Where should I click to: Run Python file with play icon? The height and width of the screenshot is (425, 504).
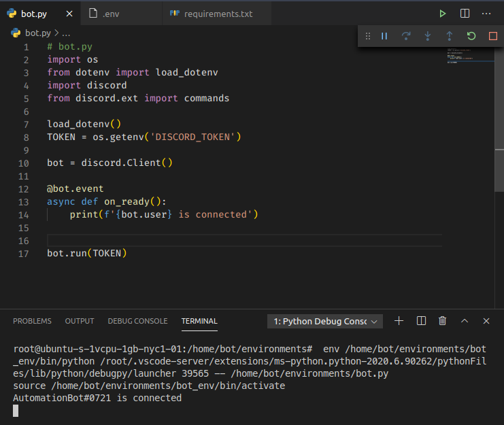tap(443, 14)
